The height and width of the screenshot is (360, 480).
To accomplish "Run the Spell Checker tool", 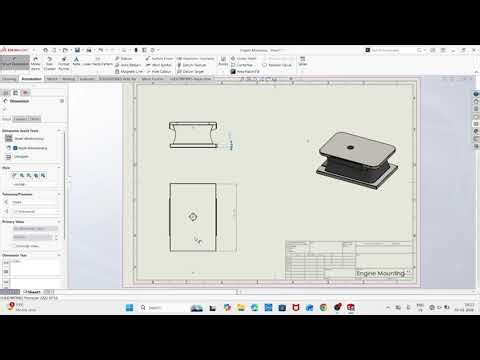I will point(50,63).
